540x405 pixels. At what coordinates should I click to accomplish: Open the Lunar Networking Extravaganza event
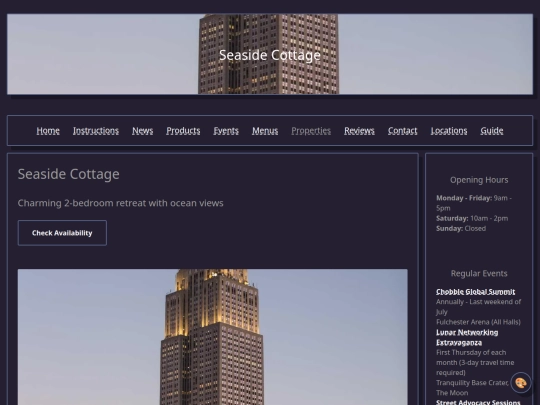coord(467,337)
